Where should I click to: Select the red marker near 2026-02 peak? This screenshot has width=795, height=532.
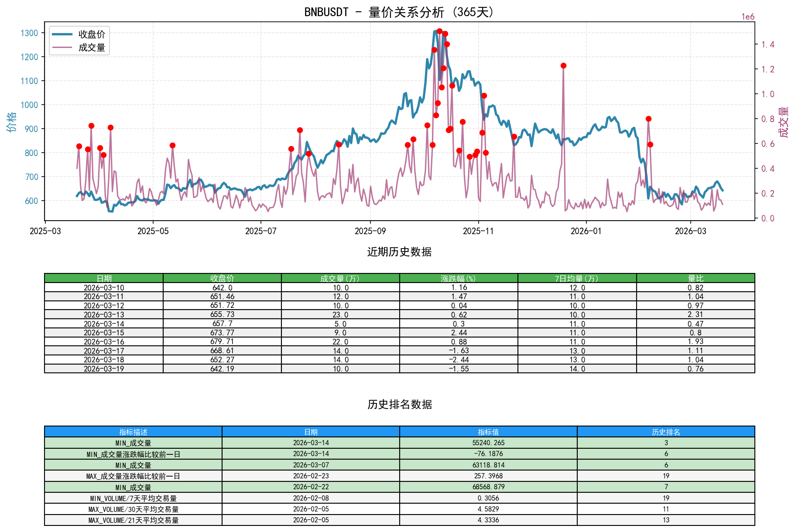point(648,118)
